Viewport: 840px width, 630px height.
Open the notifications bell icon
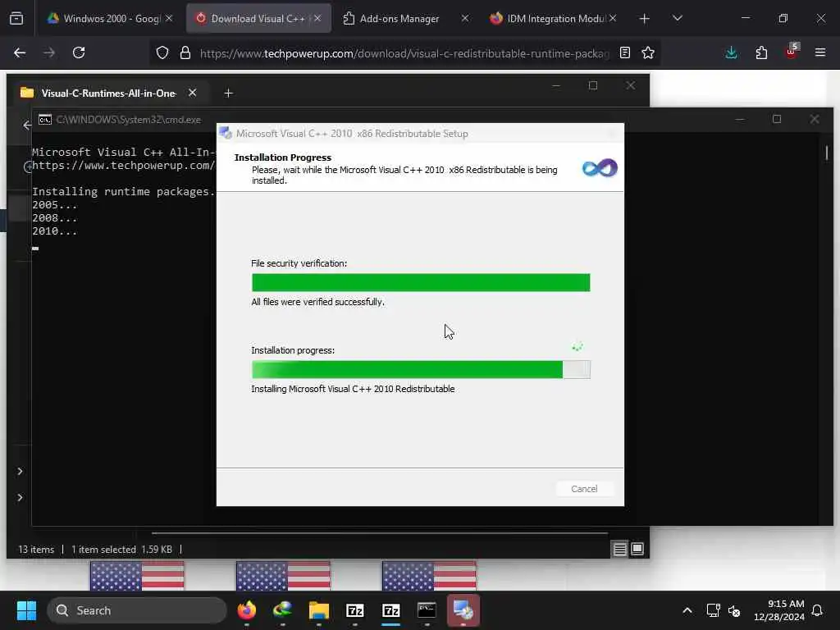click(x=817, y=610)
